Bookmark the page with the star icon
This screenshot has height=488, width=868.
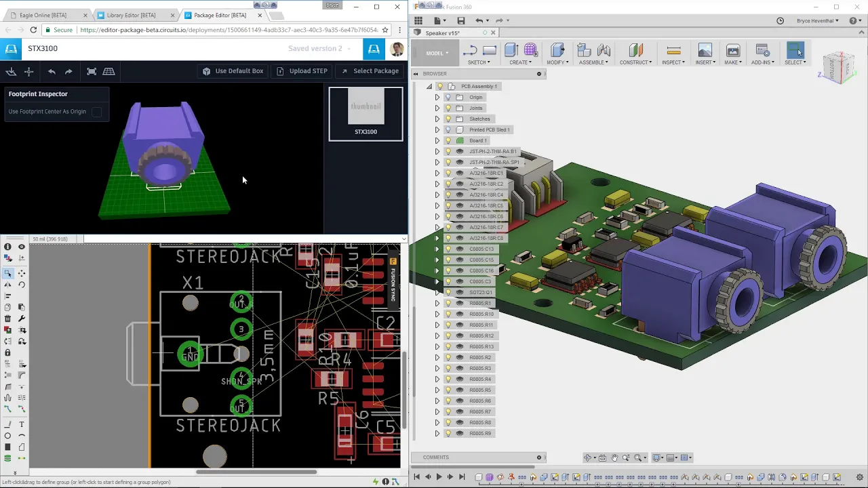pyautogui.click(x=385, y=30)
